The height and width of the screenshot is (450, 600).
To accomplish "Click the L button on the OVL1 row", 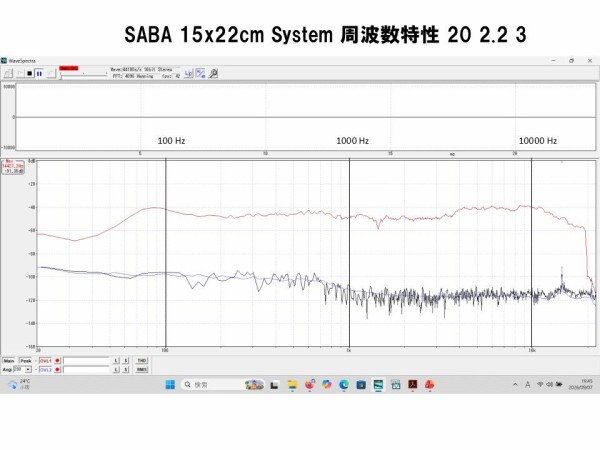I will click(116, 361).
